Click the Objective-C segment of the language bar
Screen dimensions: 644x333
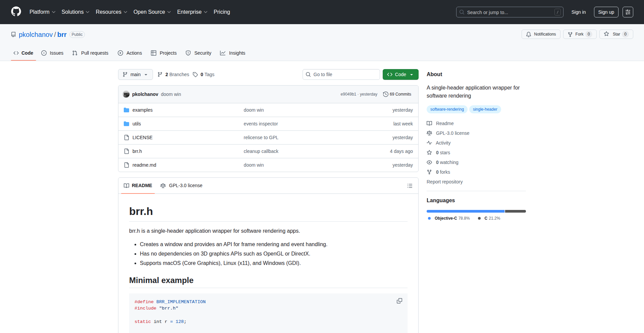click(x=465, y=211)
